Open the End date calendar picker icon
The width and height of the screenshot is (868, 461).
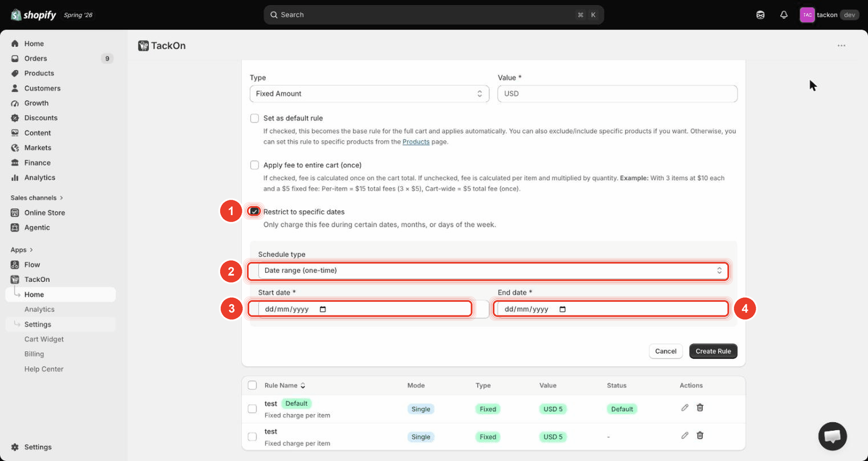(x=562, y=309)
